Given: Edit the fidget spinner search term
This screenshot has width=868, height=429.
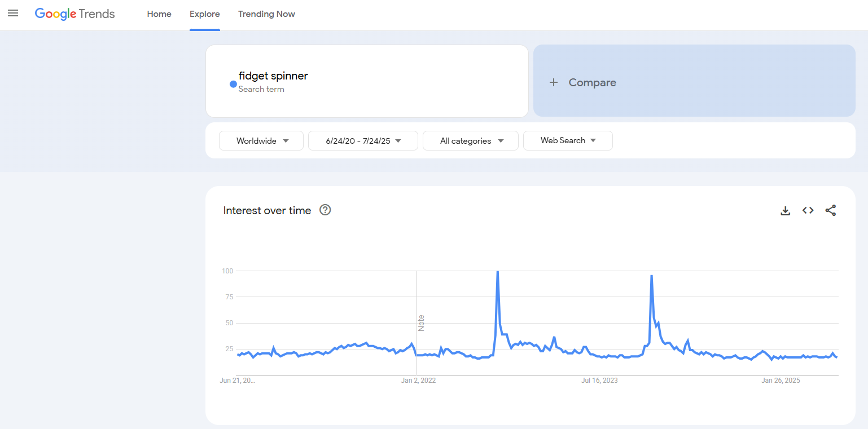Looking at the screenshot, I should [x=273, y=76].
